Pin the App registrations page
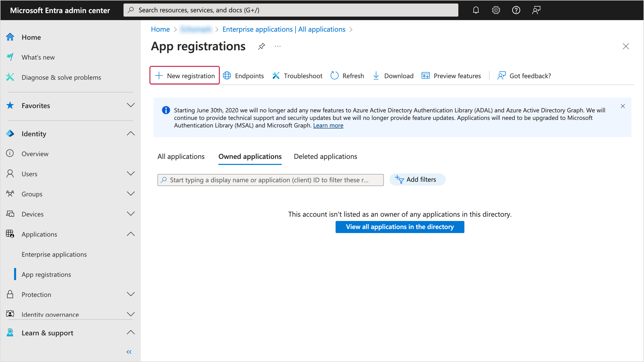 click(261, 46)
